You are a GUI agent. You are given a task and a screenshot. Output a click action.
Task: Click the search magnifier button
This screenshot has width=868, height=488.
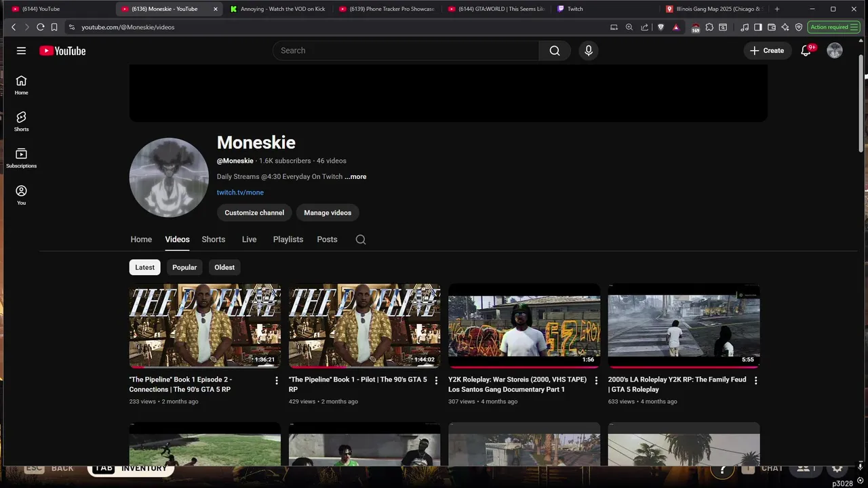[555, 51]
